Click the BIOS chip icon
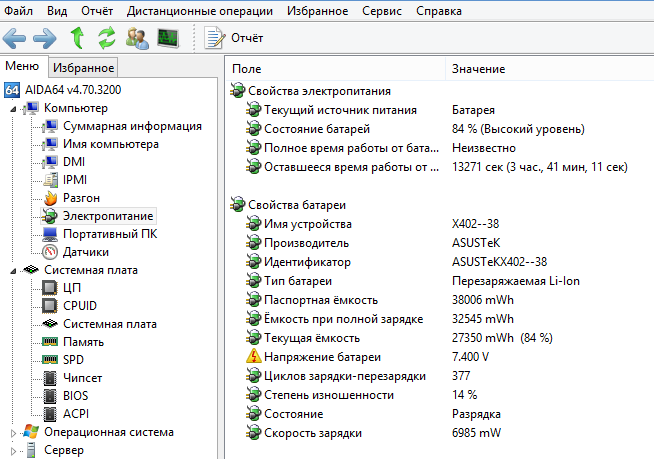The height and width of the screenshot is (459, 654). pos(50,396)
